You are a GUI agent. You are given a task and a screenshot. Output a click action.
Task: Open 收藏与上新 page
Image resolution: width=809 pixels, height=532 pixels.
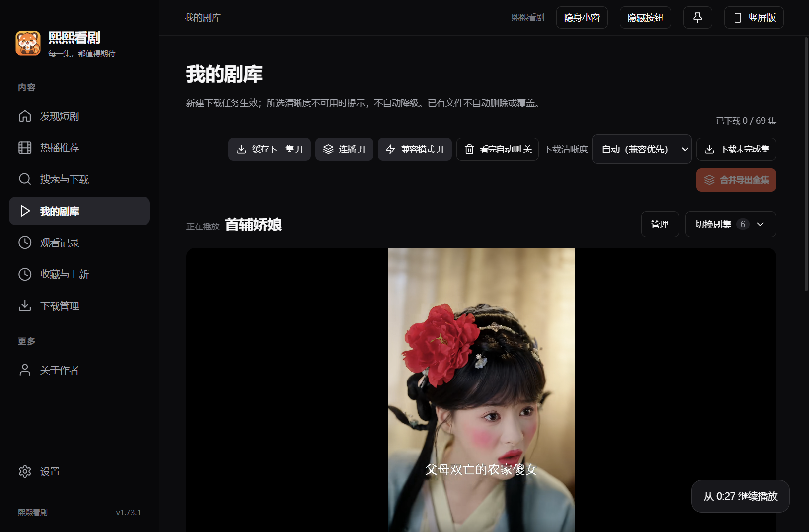click(x=79, y=274)
